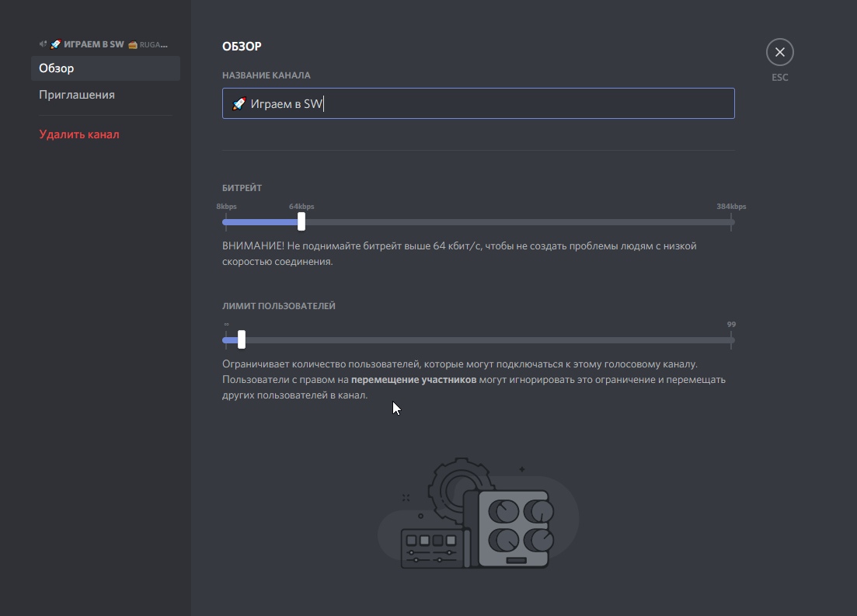The width and height of the screenshot is (857, 616).
Task: Set bitrate to the 8kbps start of the slider
Action: [x=225, y=222]
